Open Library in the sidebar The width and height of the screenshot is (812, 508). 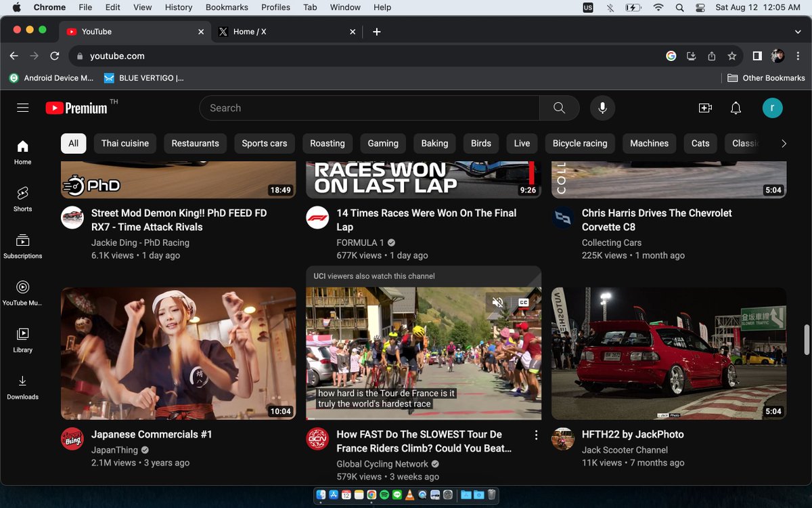point(23,340)
